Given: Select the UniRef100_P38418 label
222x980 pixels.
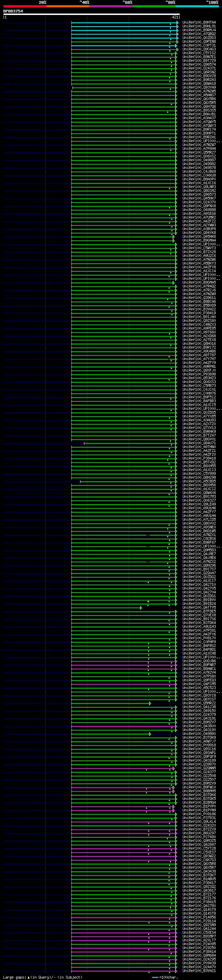Looking at the screenshot, I should [199, 459].
